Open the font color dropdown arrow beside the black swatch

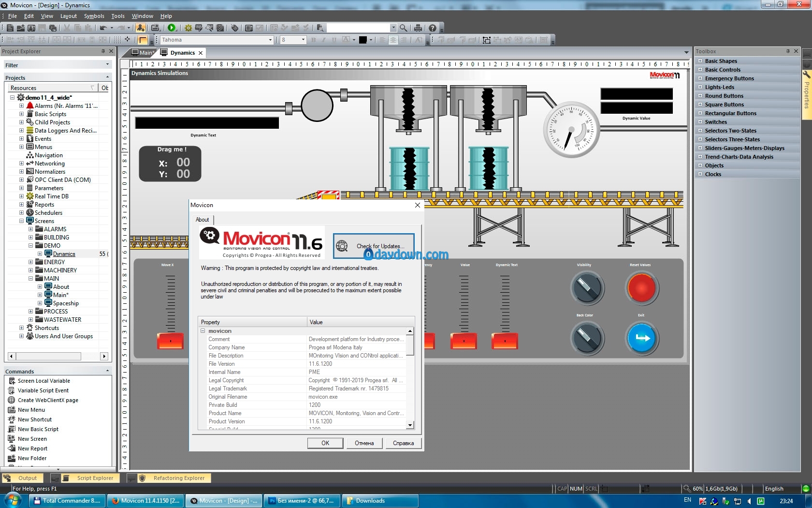click(x=371, y=40)
